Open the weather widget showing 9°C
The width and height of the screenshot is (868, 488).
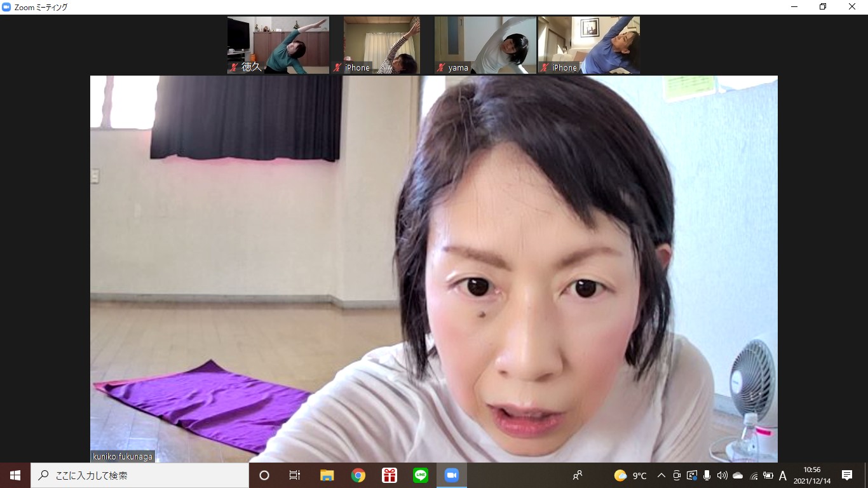coord(630,475)
